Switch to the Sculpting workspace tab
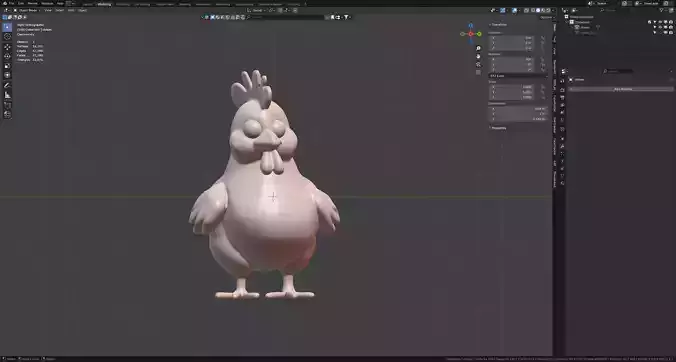 122,4
